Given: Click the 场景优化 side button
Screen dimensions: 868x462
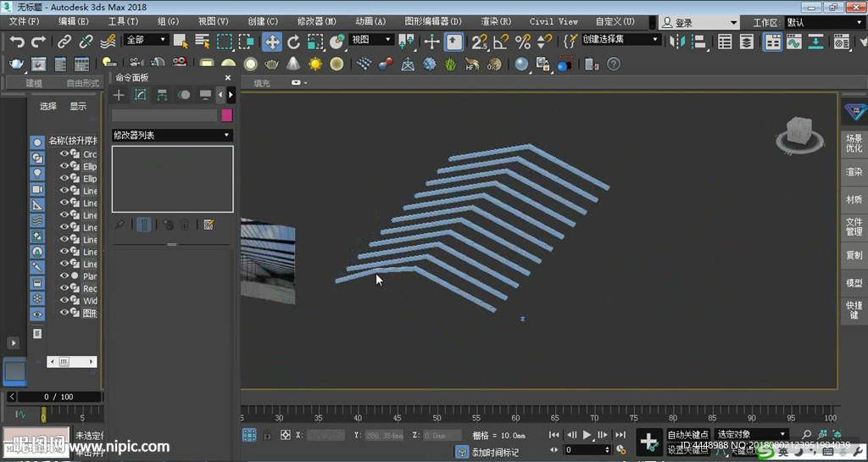Looking at the screenshot, I should (854, 143).
